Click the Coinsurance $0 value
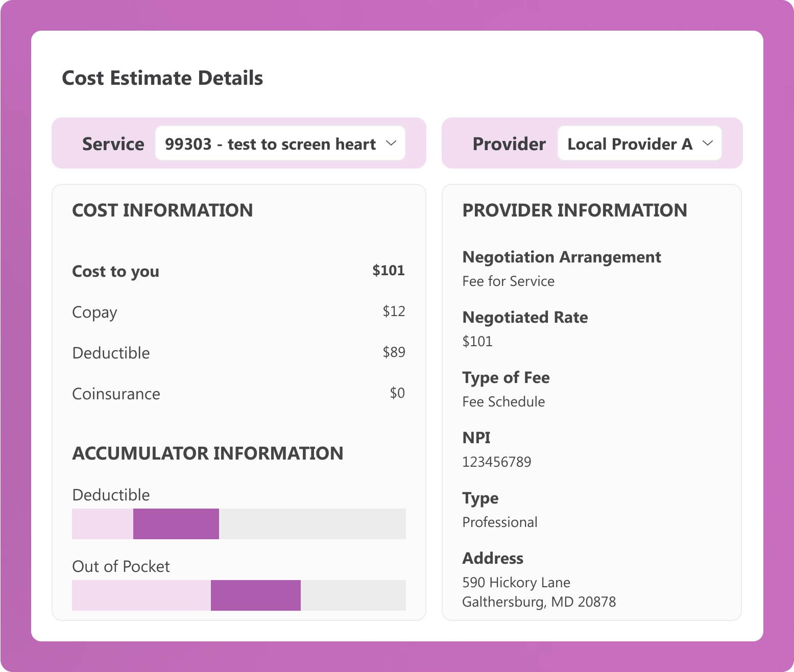 point(397,393)
